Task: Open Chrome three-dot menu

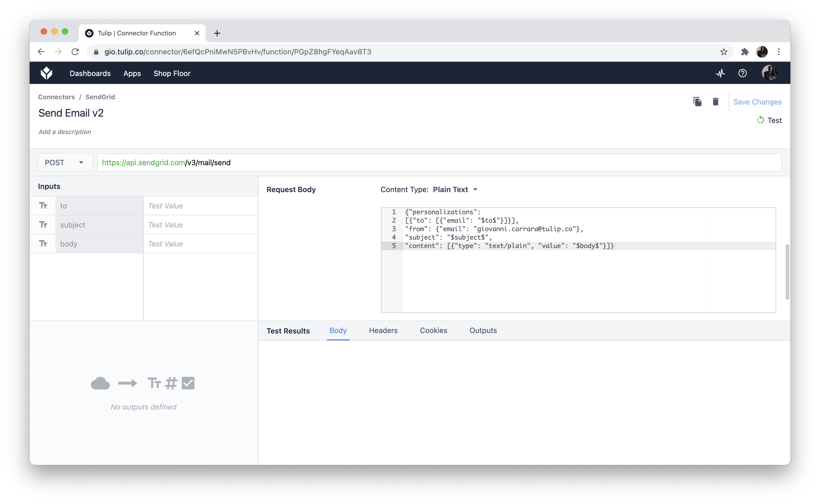Action: coord(779,52)
